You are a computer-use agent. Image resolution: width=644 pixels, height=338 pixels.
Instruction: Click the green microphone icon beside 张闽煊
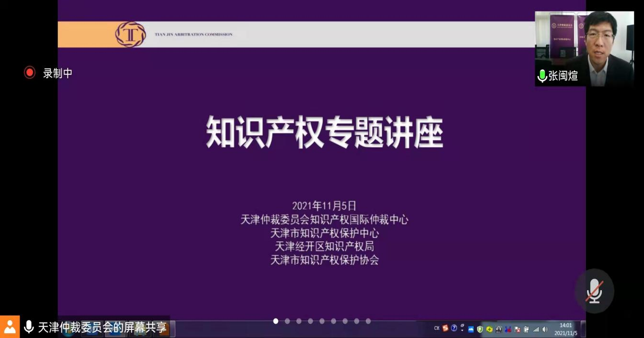pyautogui.click(x=542, y=76)
